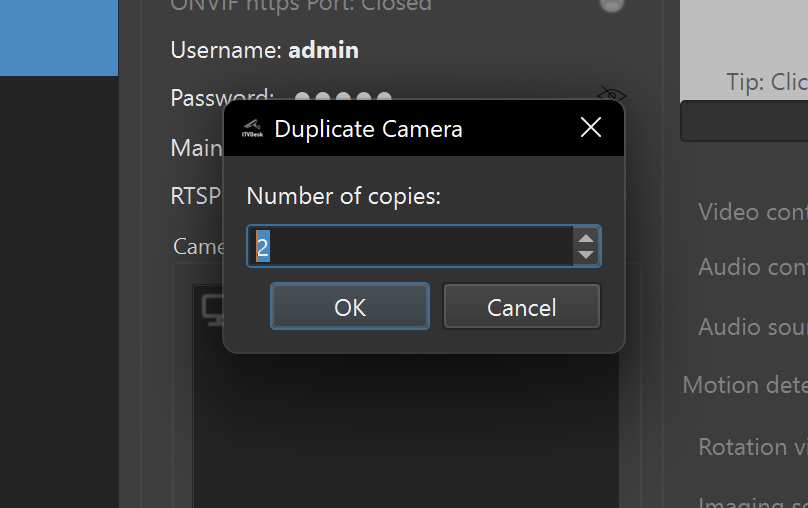Open the Motion detection settings row

point(745,385)
